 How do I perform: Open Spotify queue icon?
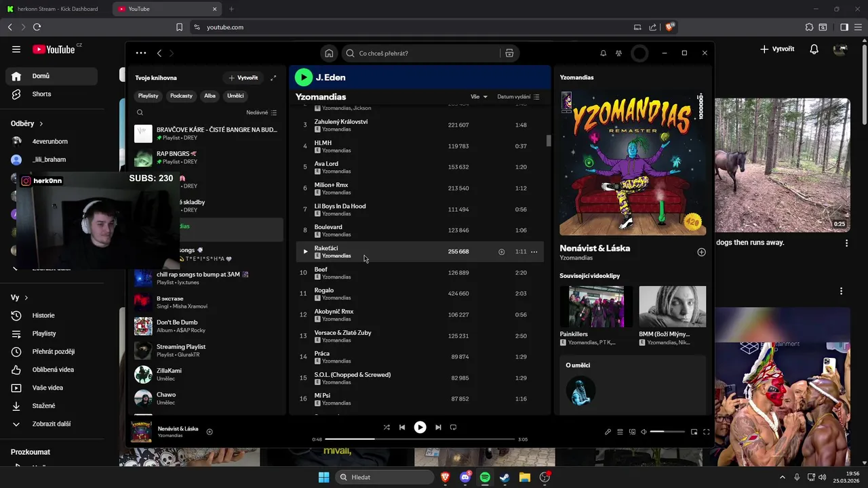point(620,432)
